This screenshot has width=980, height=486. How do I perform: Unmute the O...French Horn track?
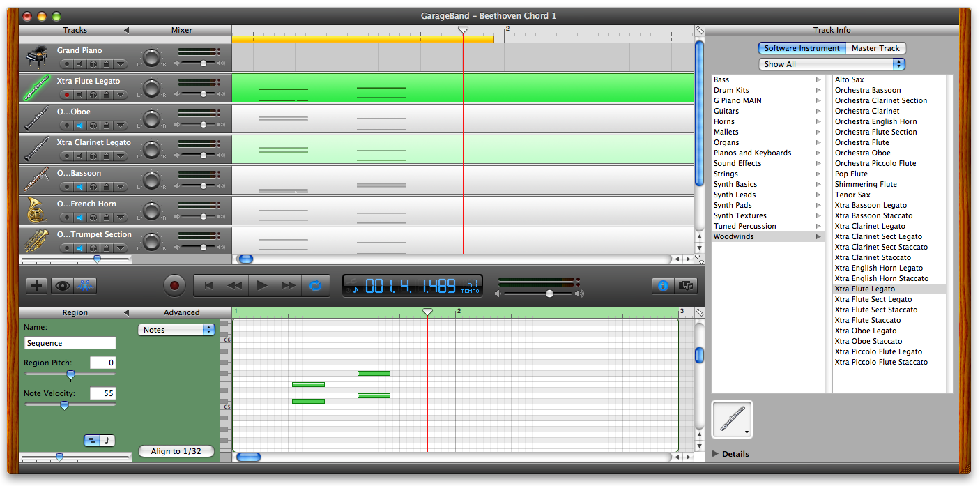pyautogui.click(x=80, y=218)
